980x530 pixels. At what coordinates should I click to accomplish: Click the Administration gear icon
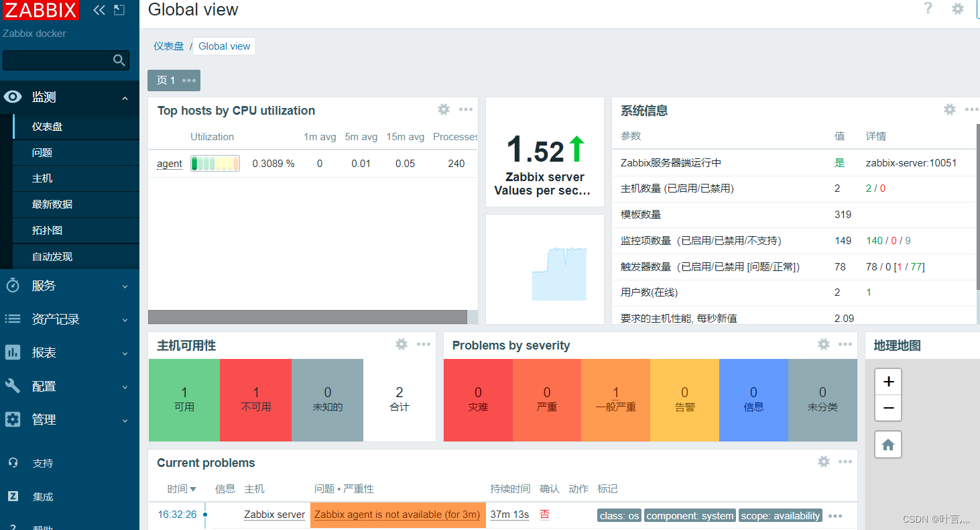tap(13, 419)
